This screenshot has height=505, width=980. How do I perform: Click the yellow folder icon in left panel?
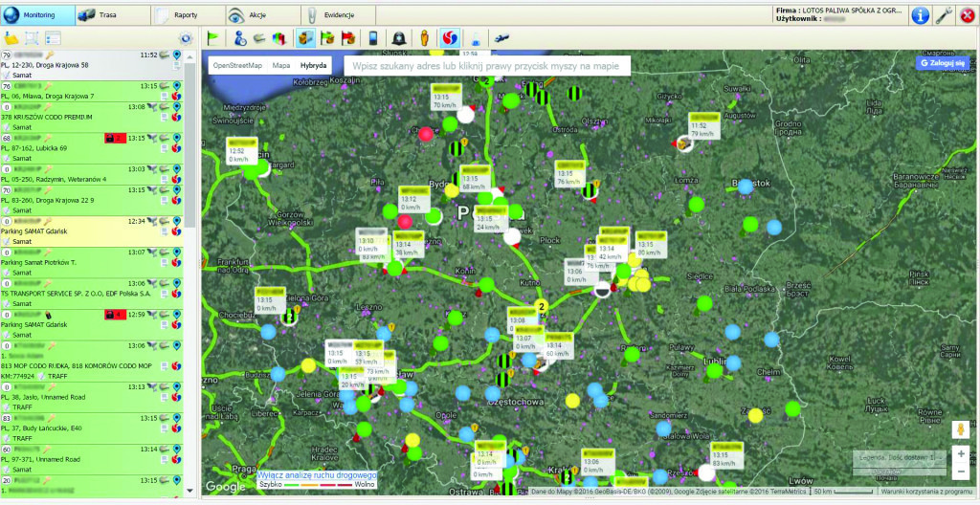[x=11, y=38]
